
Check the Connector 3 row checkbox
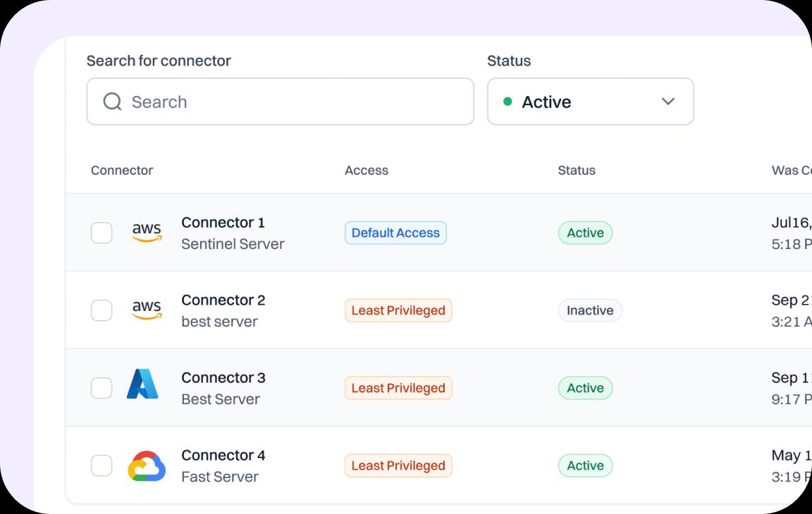(101, 388)
